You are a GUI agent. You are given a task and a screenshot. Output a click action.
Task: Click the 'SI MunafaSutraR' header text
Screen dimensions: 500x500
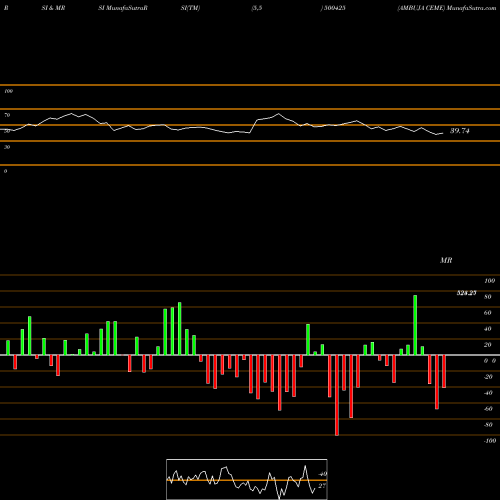coord(123,8)
